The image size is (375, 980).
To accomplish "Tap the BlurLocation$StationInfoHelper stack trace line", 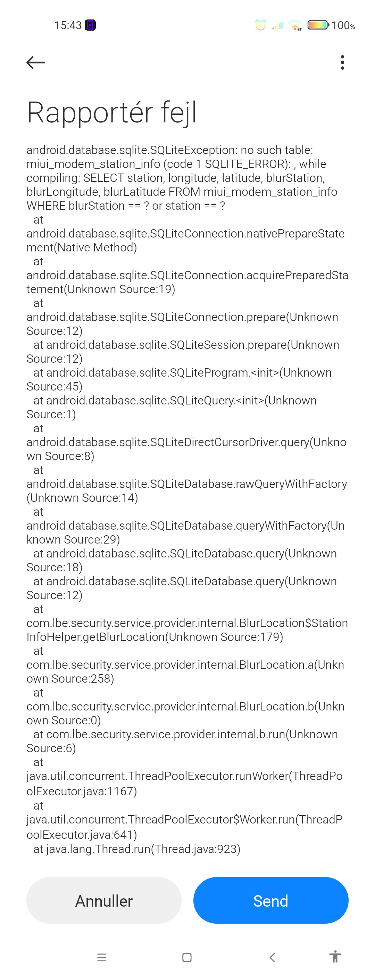I will [x=187, y=629].
